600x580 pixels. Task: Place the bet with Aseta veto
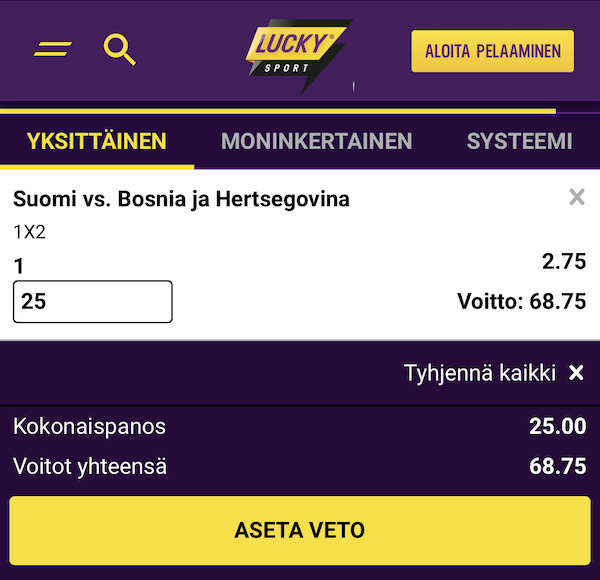pyautogui.click(x=300, y=530)
